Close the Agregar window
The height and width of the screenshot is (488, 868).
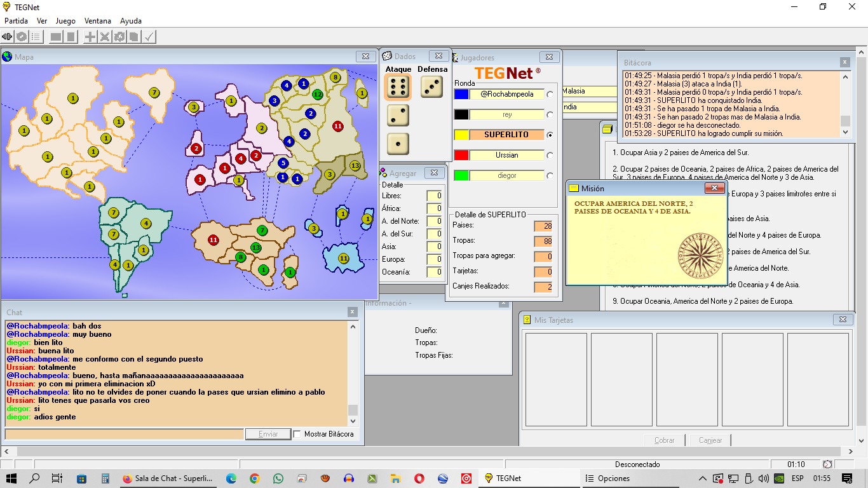(x=434, y=173)
